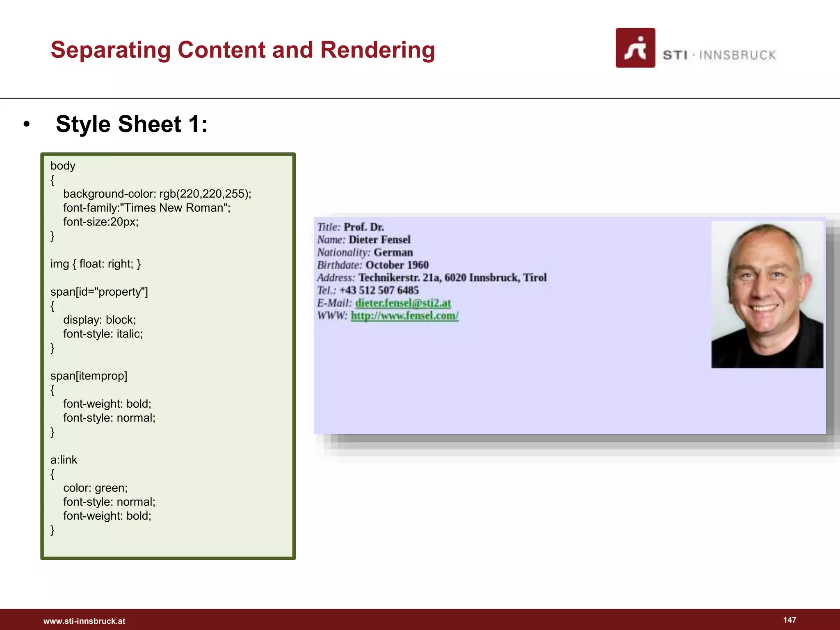Click the dieter.fensel@sti2.at email link
The width and height of the screenshot is (840, 630).
403,303
